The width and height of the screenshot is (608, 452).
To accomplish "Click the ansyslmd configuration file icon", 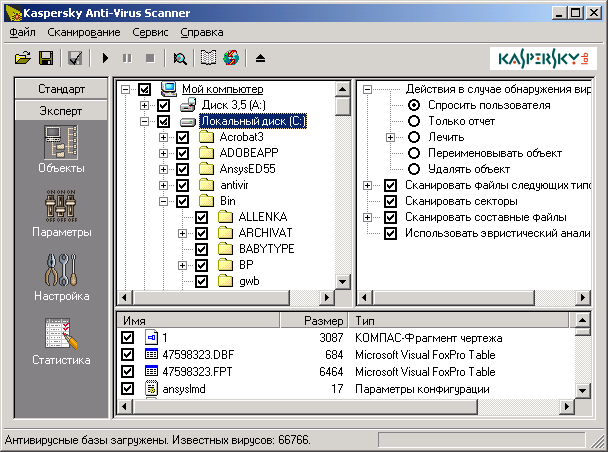I will pos(151,388).
